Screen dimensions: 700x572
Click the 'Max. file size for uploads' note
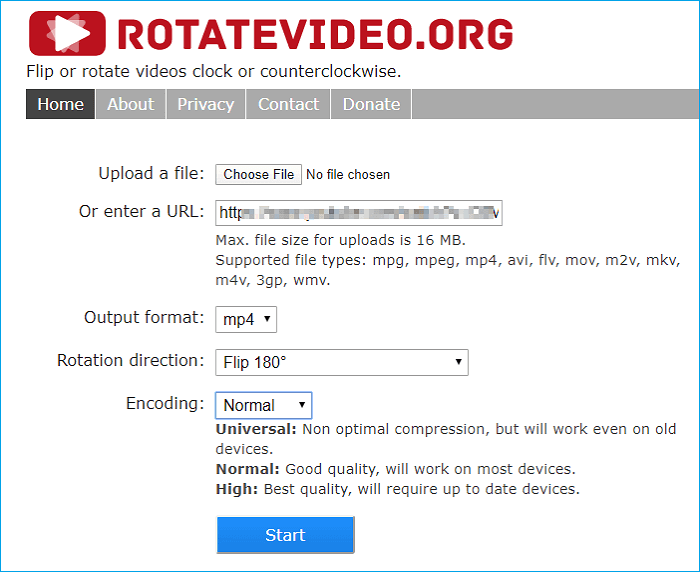pos(341,240)
